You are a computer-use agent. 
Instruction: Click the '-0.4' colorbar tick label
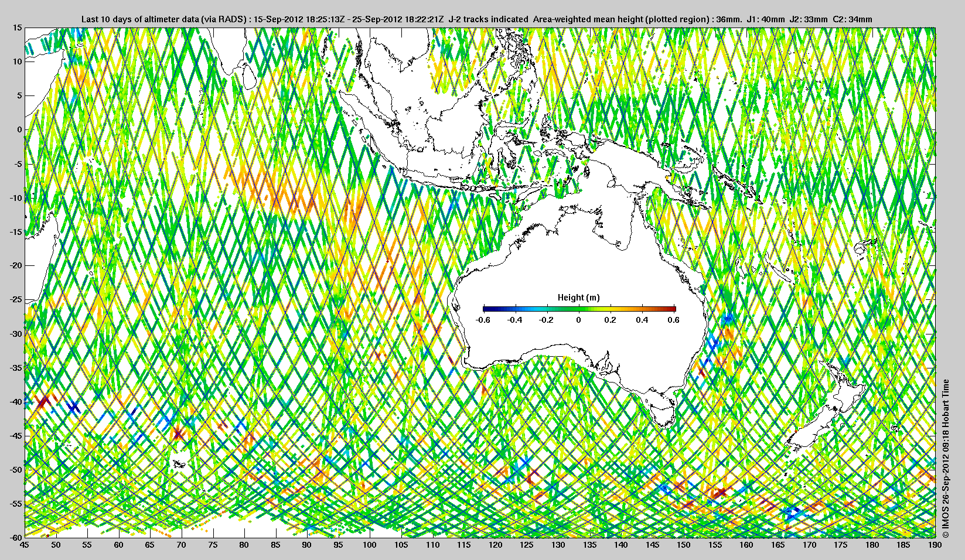515,320
